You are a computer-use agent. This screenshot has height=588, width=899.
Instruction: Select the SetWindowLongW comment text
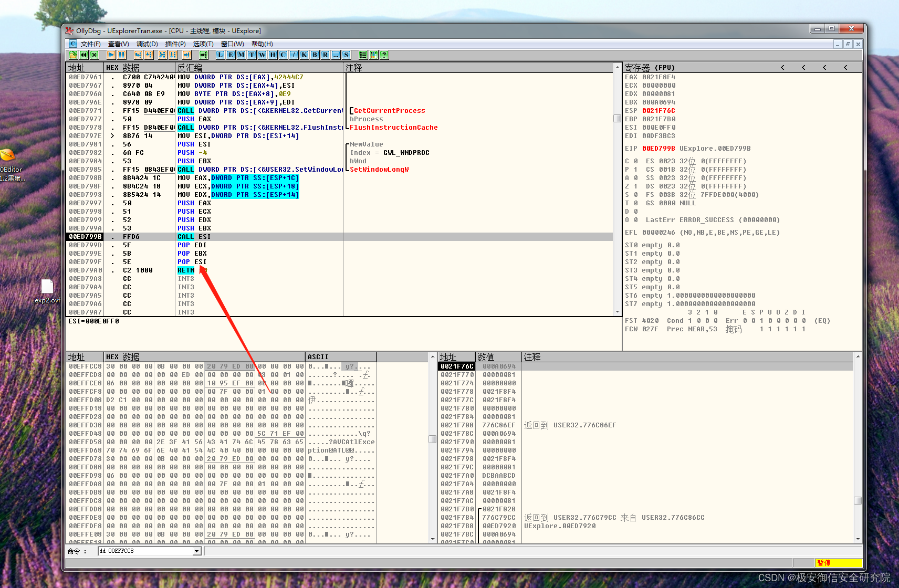[379, 170]
